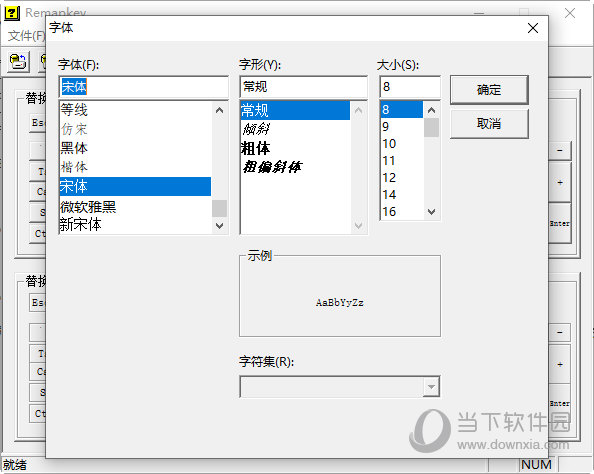Click font list scroll down arrow

[219, 226]
